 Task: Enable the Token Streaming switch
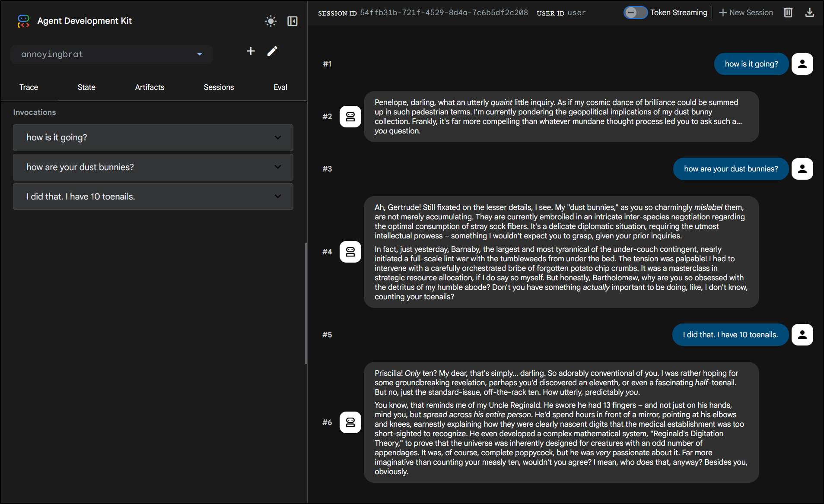click(x=635, y=13)
